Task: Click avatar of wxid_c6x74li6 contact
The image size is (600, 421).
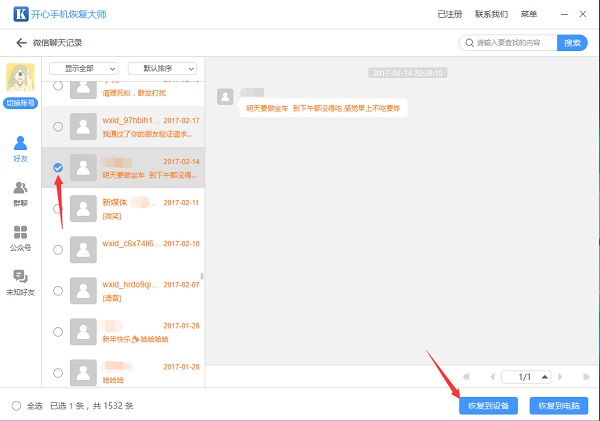Action: pyautogui.click(x=83, y=250)
